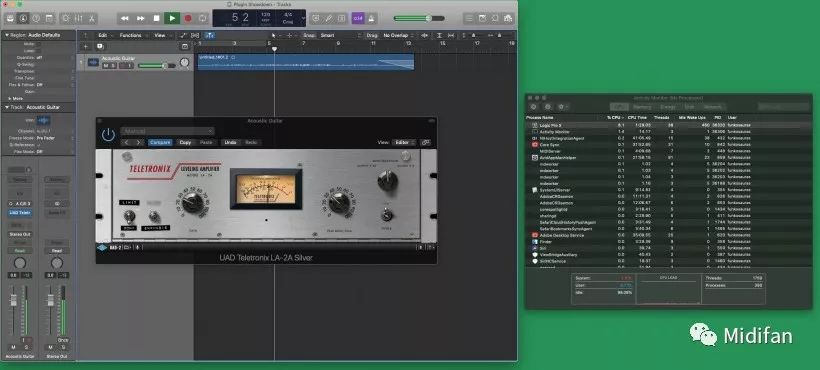Add a new track plus button
The height and width of the screenshot is (370, 820).
[86, 47]
